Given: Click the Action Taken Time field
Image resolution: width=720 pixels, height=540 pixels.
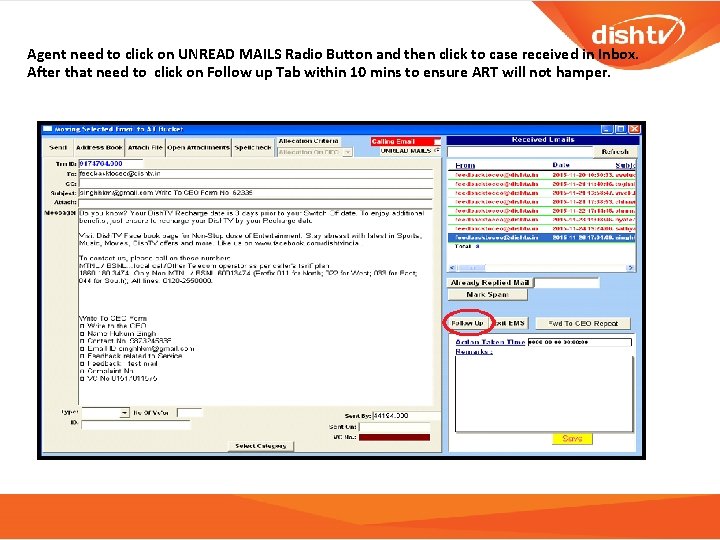Looking at the screenshot, I should tap(579, 342).
